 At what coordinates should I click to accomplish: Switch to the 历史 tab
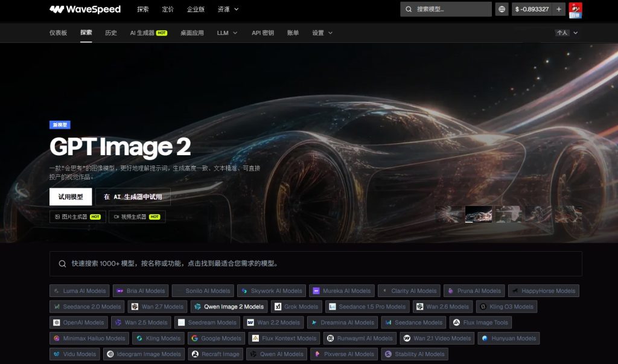[111, 33]
